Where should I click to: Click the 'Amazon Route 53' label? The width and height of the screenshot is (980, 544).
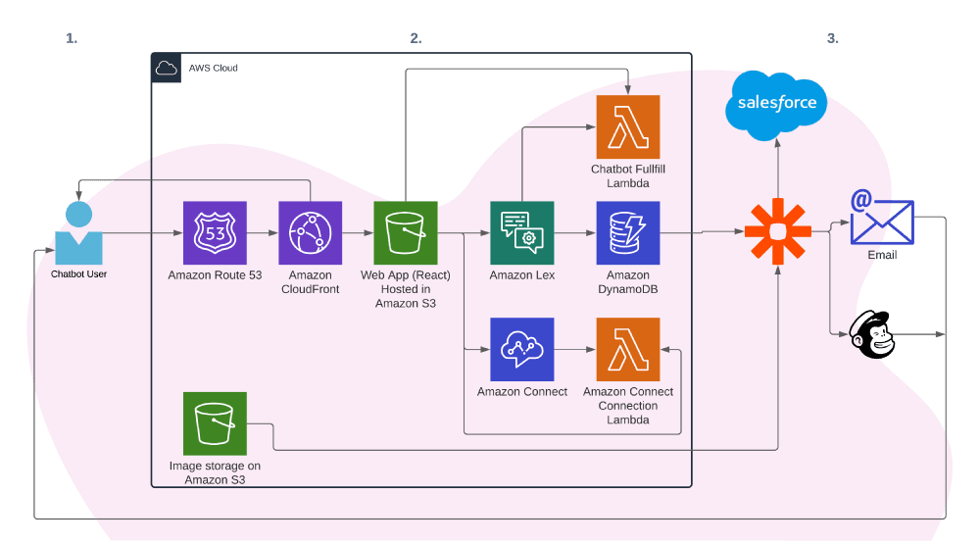[x=215, y=275]
